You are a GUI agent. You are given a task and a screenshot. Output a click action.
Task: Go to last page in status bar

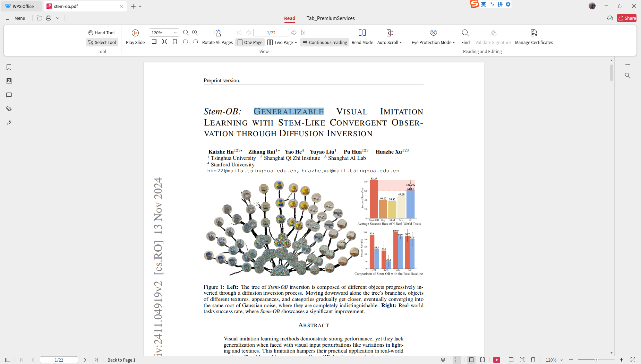pos(96,360)
